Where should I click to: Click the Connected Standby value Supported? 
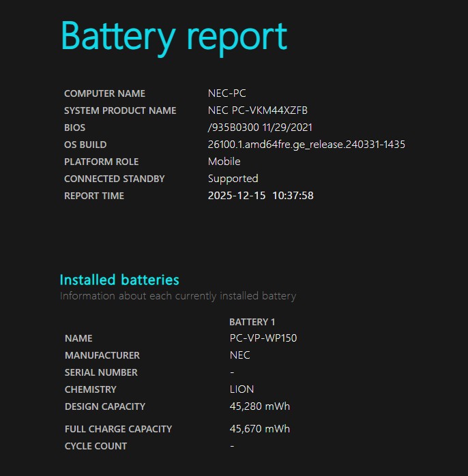point(233,179)
